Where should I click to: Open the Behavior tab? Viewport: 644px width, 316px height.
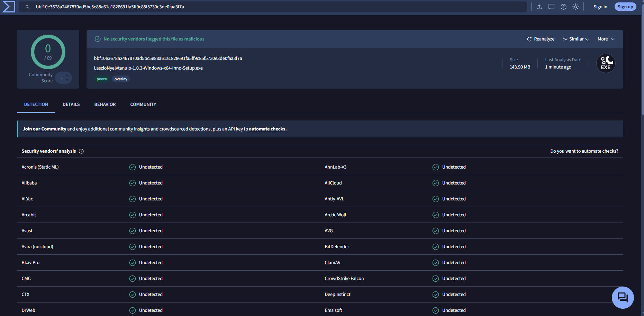coord(105,104)
